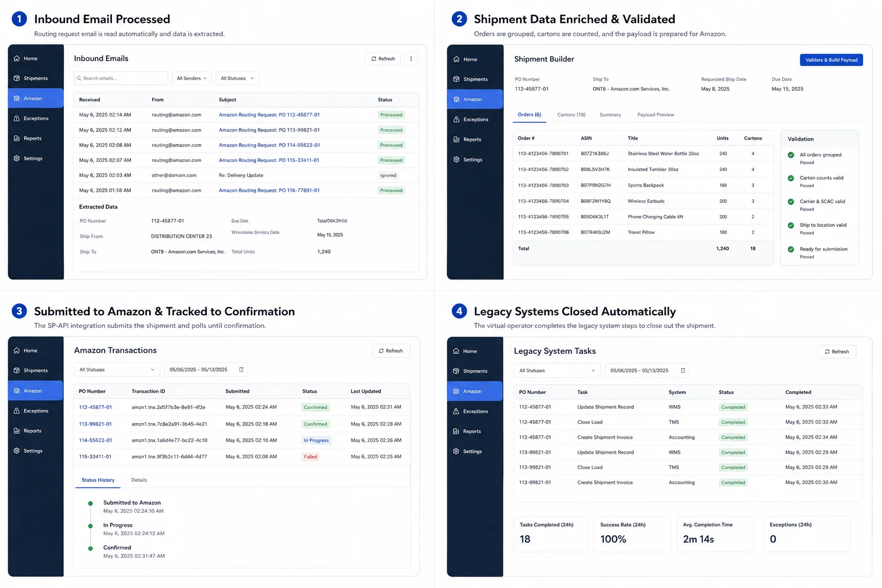The image size is (882, 588).
Task: Switch to the Payload Preview tab
Action: (656, 115)
